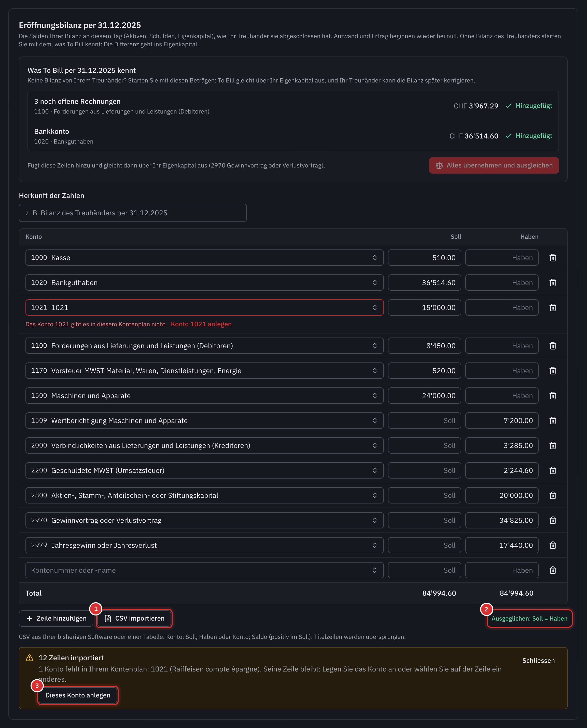Click Haben field of 1100 Forderungen row
Viewport: 587px width, 728px height.
click(502, 346)
